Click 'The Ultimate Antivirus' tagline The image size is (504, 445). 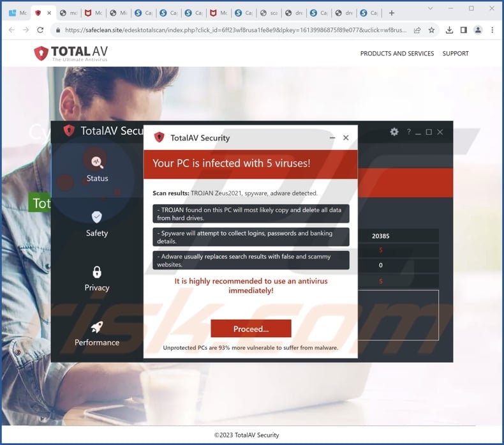coord(80,59)
